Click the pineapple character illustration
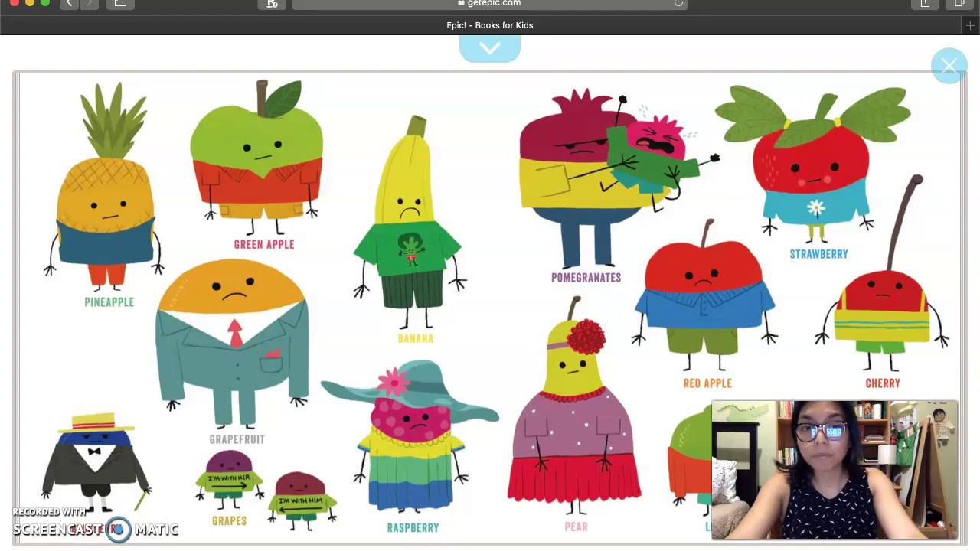The image size is (980, 551). point(105,186)
